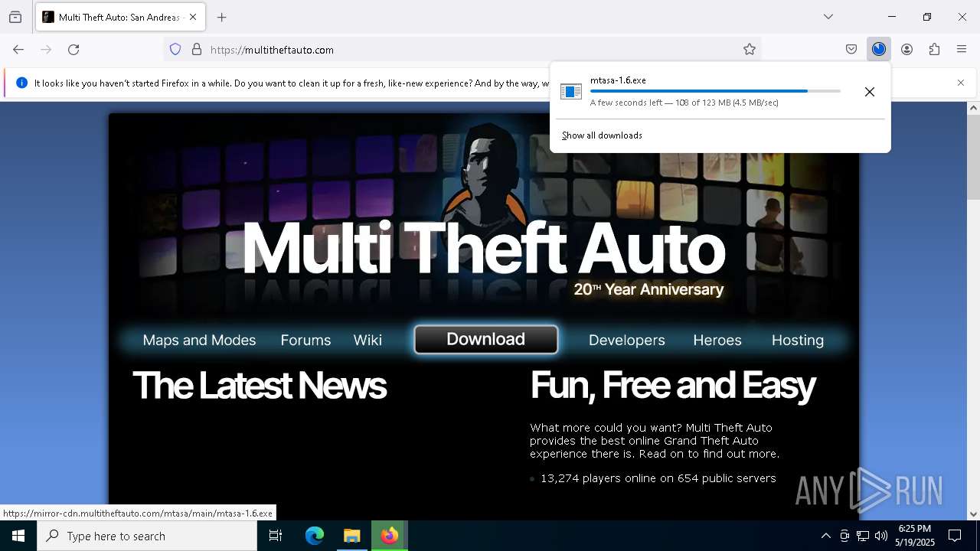Screen dimensions: 980x551
Task: Click players online statistics text
Action: (x=658, y=478)
